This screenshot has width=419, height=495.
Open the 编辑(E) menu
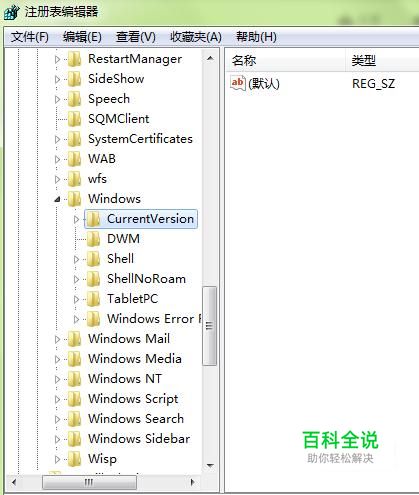pos(82,37)
